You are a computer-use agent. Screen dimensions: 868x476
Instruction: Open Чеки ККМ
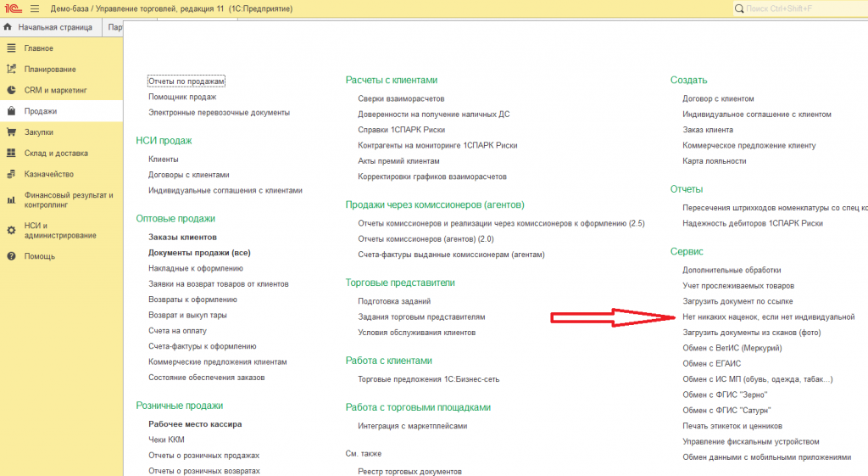point(166,440)
